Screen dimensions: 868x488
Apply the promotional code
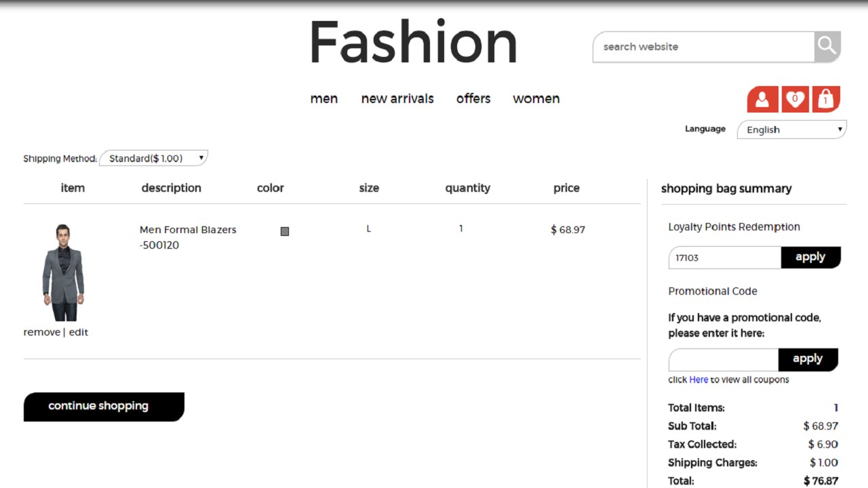coord(808,359)
